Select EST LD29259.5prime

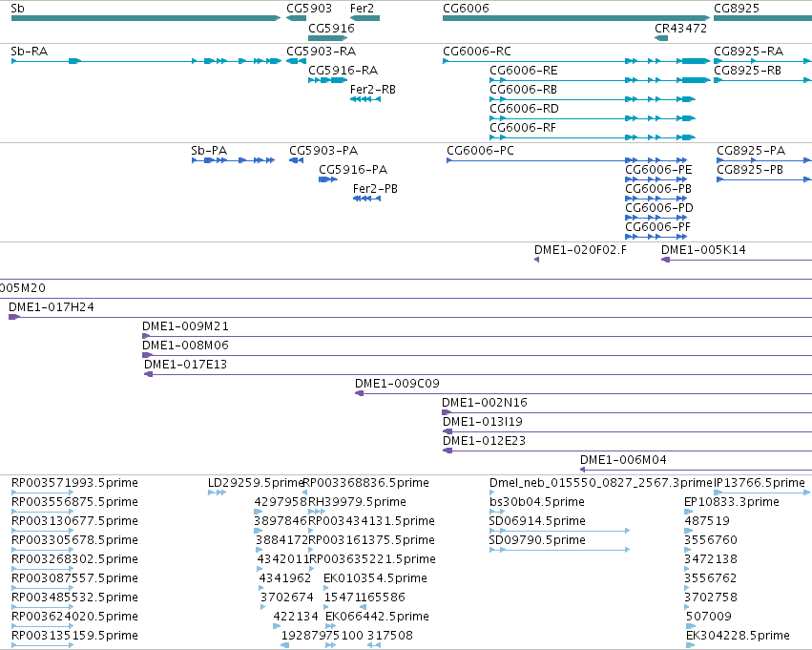pyautogui.click(x=256, y=484)
